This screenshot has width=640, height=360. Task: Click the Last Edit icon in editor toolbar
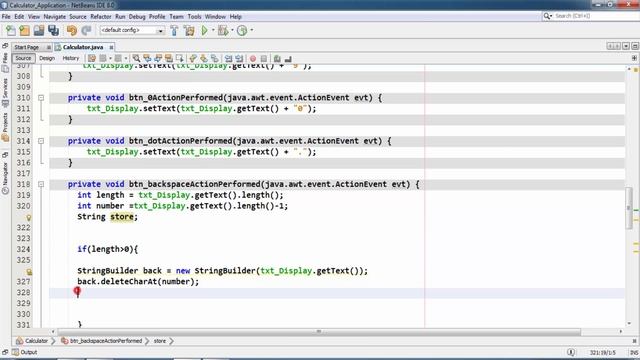click(x=92, y=58)
